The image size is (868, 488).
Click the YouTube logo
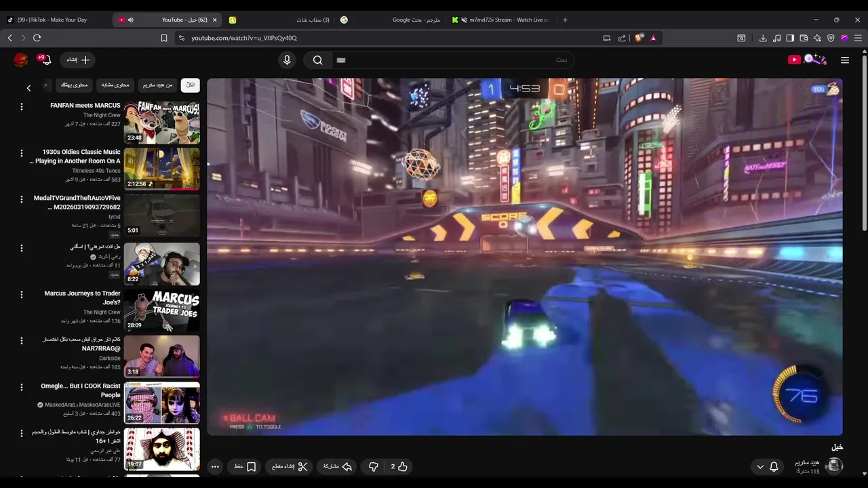click(807, 60)
